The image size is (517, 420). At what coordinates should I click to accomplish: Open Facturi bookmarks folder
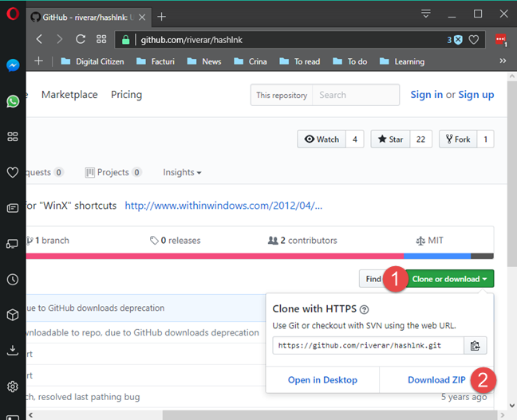coord(156,61)
